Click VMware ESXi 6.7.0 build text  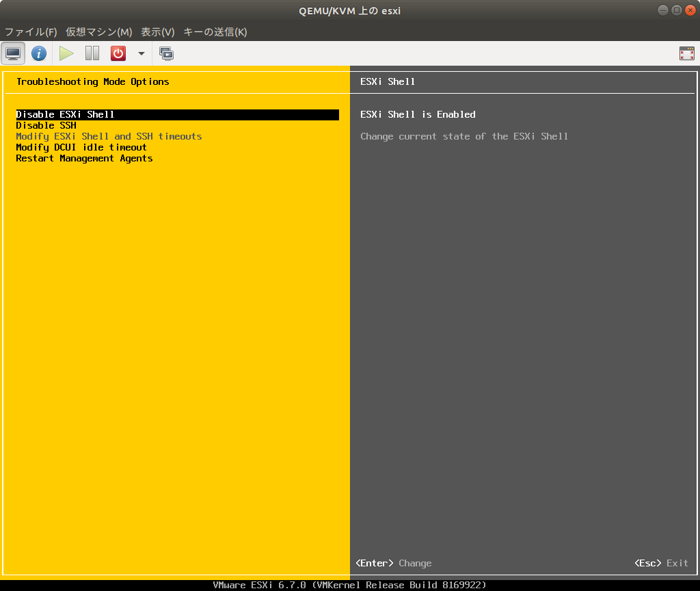click(x=349, y=585)
